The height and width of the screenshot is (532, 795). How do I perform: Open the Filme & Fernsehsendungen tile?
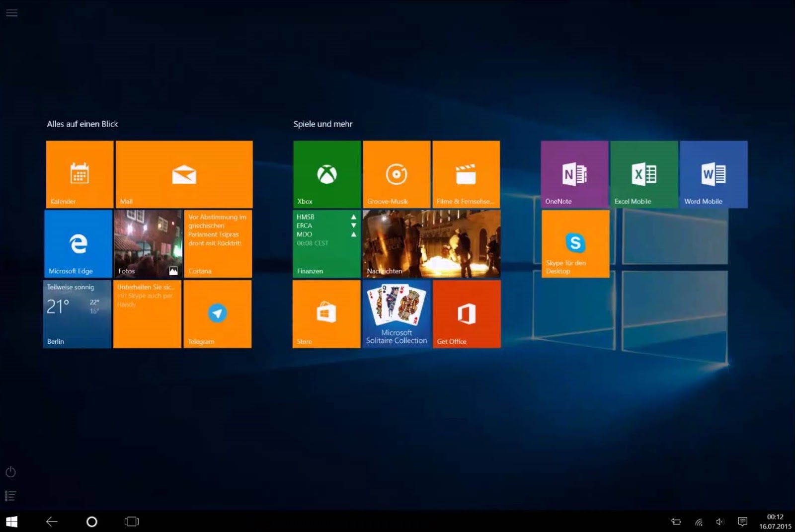(x=466, y=174)
